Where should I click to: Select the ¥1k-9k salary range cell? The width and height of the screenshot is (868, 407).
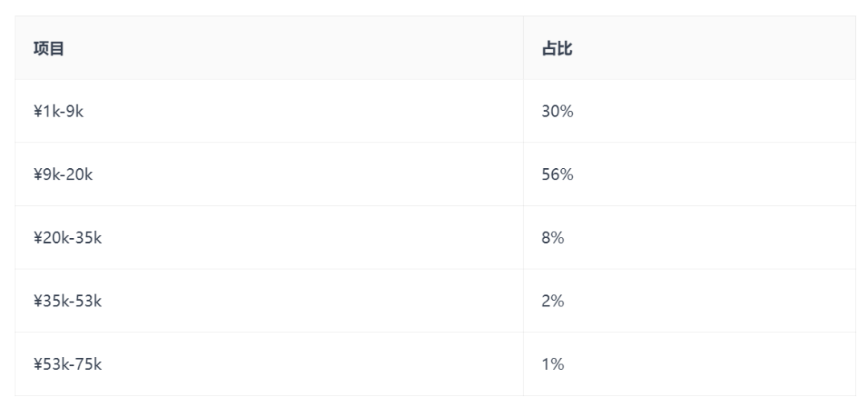coord(269,111)
